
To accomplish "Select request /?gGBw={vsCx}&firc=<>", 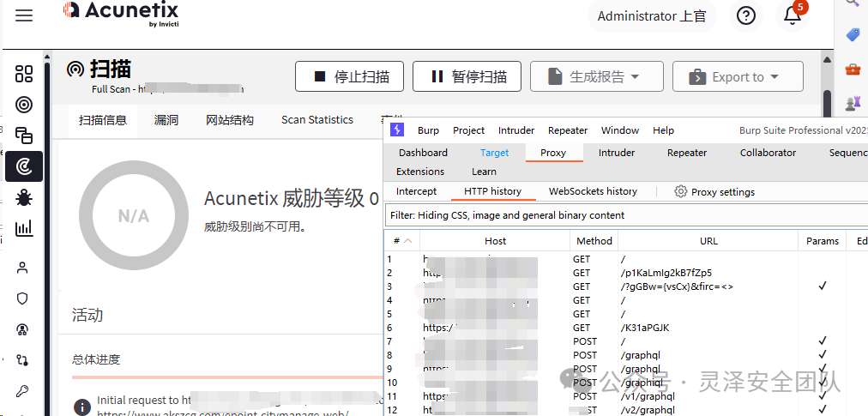I will tap(626, 286).
